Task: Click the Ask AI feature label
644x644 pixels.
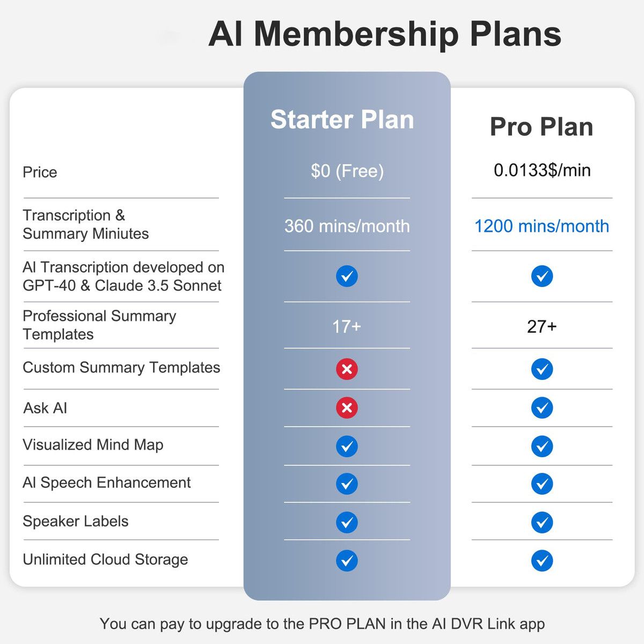Action: tap(45, 408)
